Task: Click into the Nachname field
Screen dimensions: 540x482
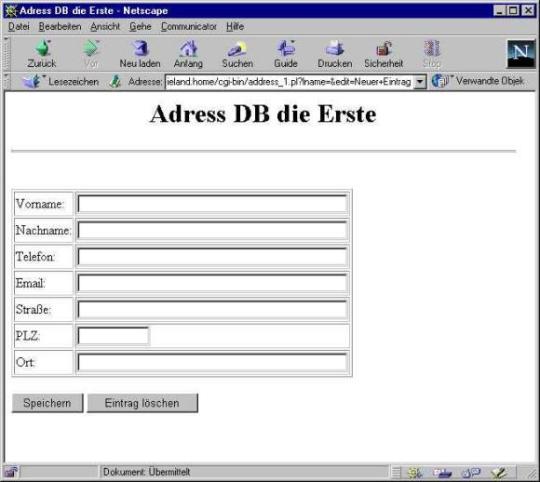Action: [x=212, y=230]
